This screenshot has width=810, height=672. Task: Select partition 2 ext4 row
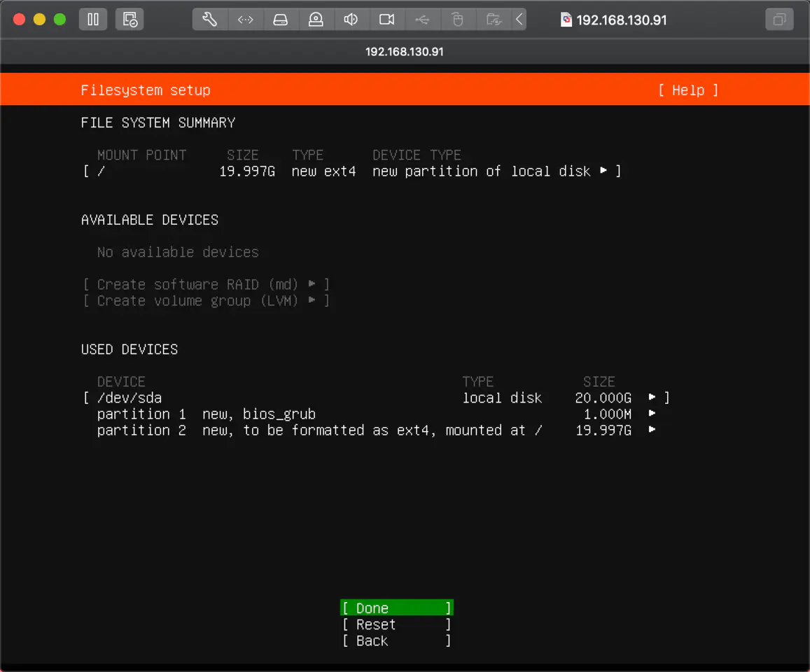pyautogui.click(x=376, y=430)
